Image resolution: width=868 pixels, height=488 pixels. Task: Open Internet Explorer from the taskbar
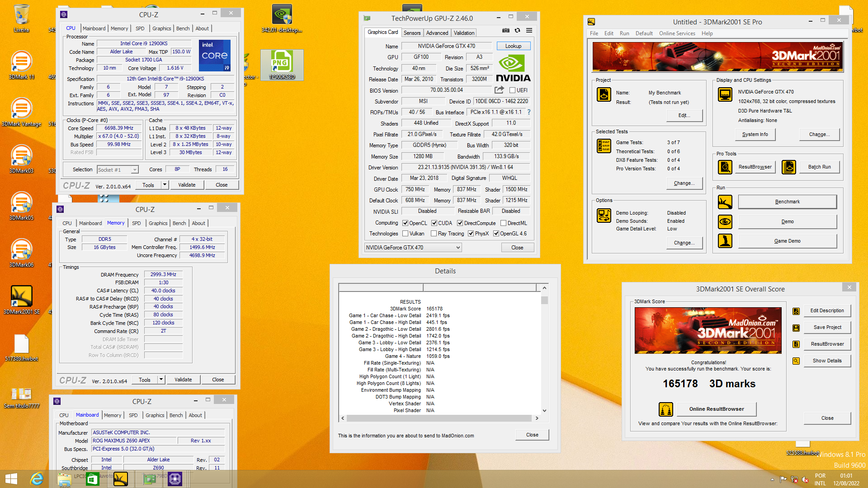click(37, 479)
